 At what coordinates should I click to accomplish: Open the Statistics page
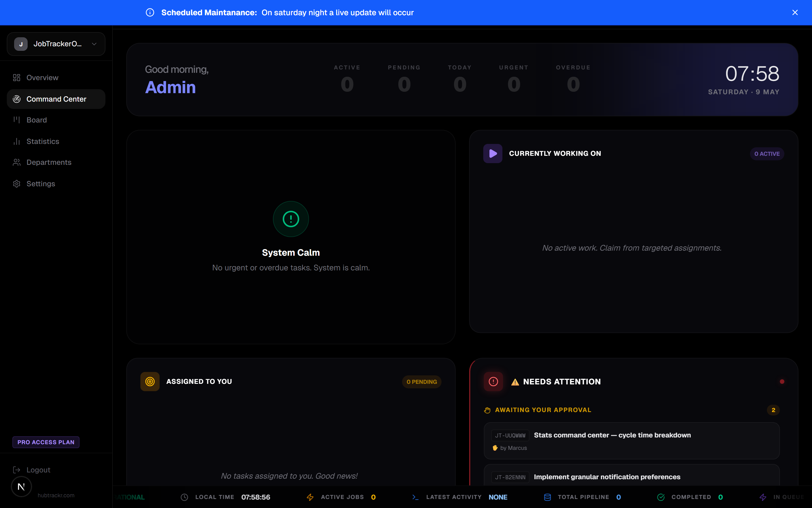[56, 141]
